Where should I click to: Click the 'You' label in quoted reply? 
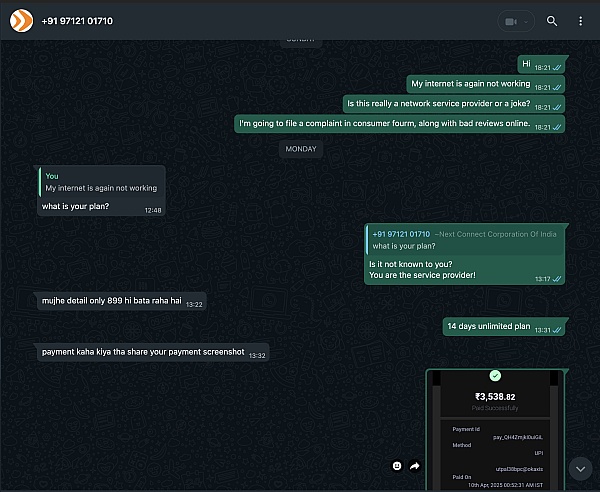pyautogui.click(x=52, y=176)
